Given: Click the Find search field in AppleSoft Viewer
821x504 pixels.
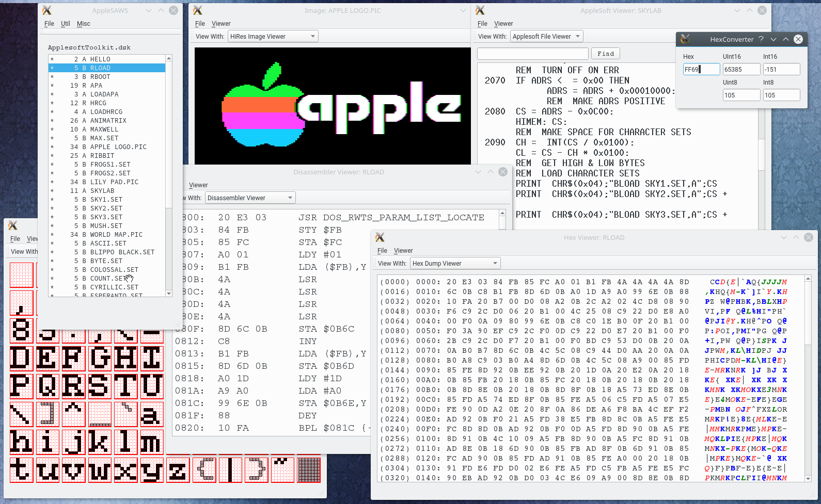Looking at the screenshot, I should pyautogui.click(x=532, y=54).
